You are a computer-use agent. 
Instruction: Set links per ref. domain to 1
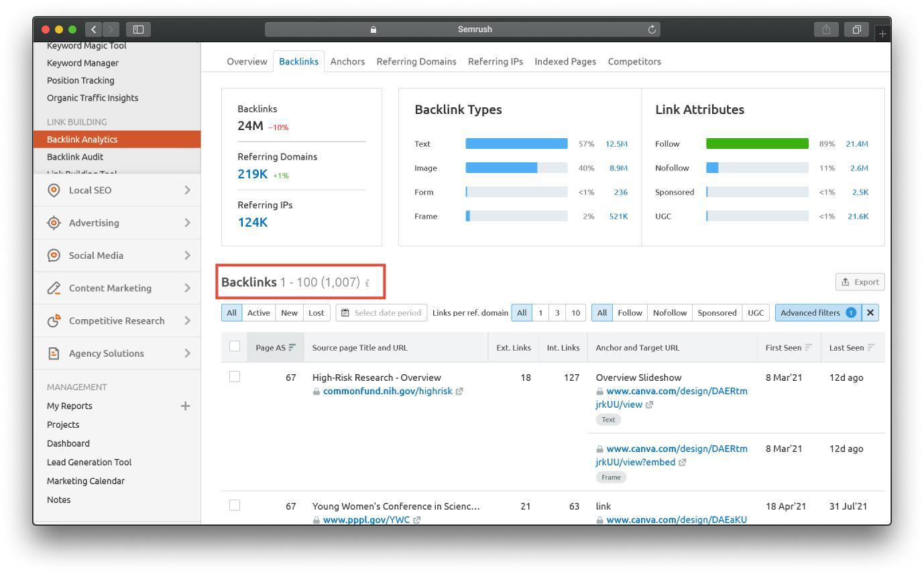coord(540,312)
